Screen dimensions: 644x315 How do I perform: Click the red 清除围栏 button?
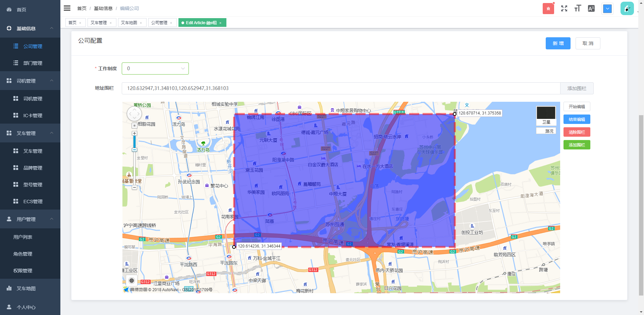(577, 132)
